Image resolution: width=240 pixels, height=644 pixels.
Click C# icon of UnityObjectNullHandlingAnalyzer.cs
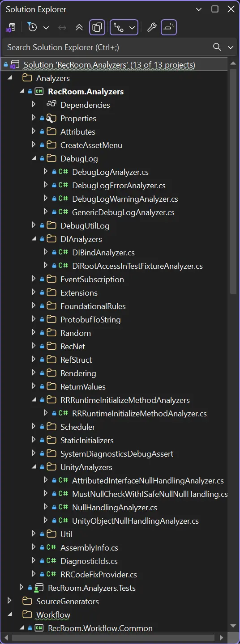click(63, 521)
